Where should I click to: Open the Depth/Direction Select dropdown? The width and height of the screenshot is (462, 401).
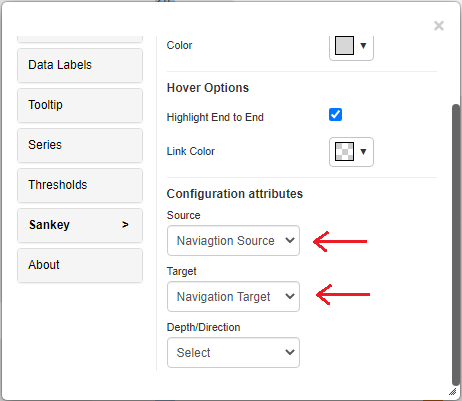[233, 353]
